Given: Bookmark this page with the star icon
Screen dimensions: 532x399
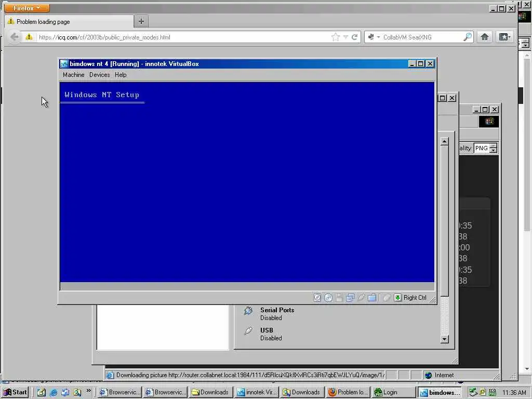Looking at the screenshot, I should tap(336, 37).
